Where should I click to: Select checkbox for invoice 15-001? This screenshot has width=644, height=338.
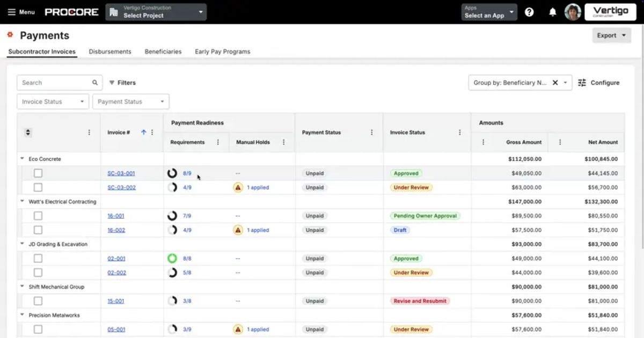click(38, 301)
